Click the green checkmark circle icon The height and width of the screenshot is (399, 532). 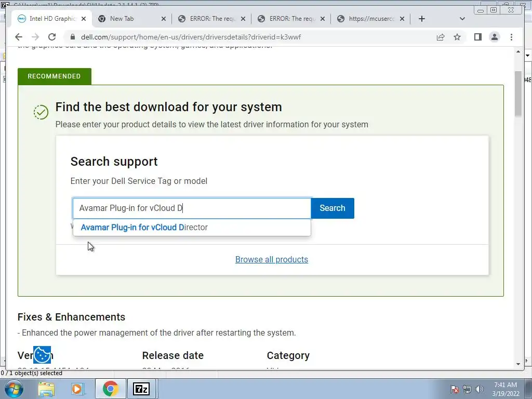41,112
